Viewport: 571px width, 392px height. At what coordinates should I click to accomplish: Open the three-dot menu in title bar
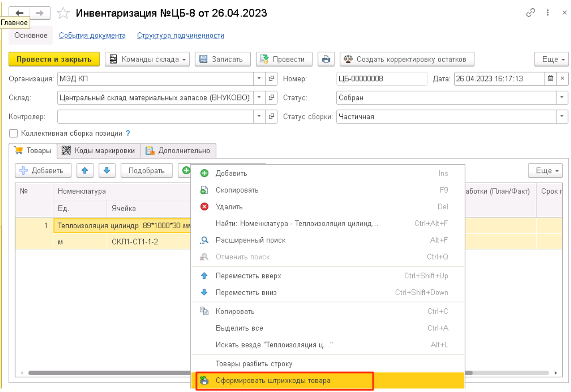(x=548, y=13)
